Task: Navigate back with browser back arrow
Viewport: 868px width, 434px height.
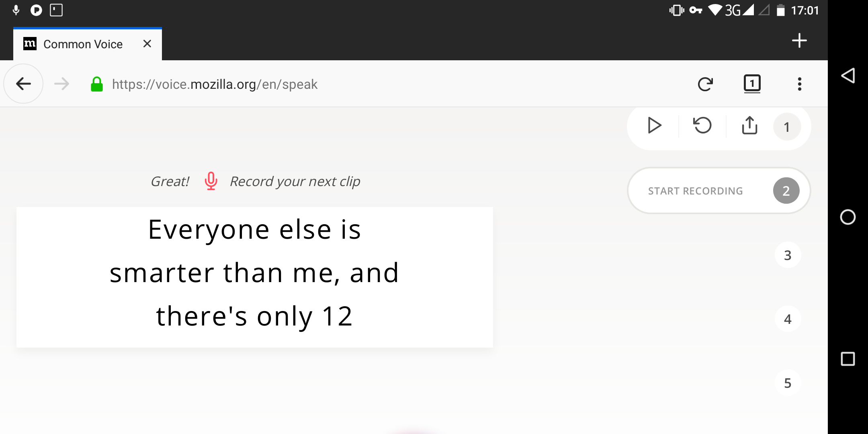Action: pos(23,84)
